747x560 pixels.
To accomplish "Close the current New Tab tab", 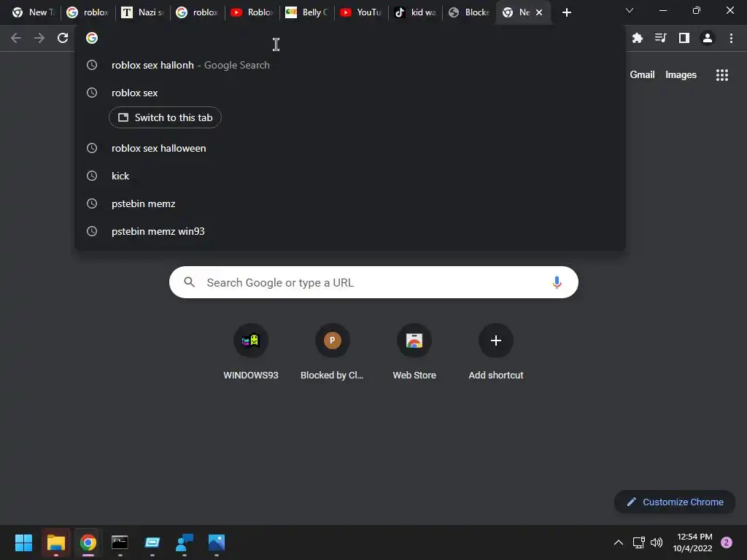I will pyautogui.click(x=539, y=12).
